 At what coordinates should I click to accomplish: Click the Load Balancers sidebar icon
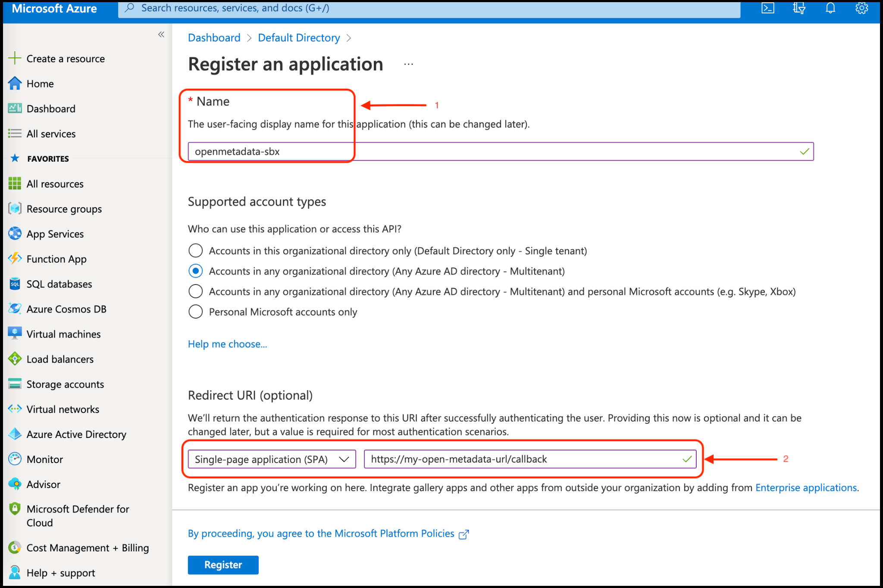click(x=13, y=359)
